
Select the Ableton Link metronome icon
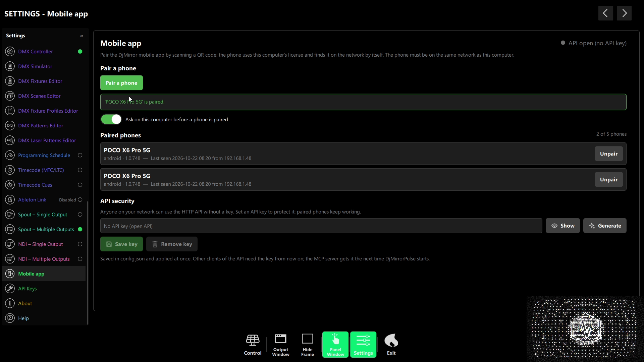(10, 200)
